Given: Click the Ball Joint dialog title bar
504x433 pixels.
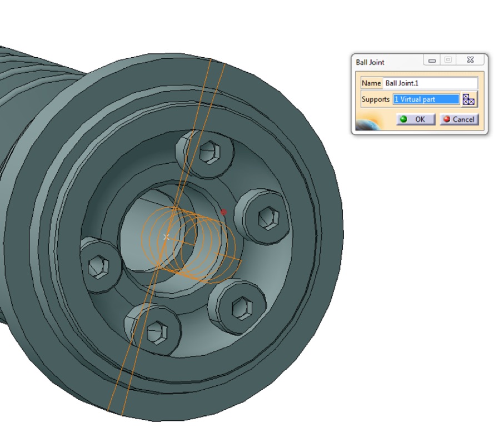Looking at the screenshot, I should [x=389, y=62].
